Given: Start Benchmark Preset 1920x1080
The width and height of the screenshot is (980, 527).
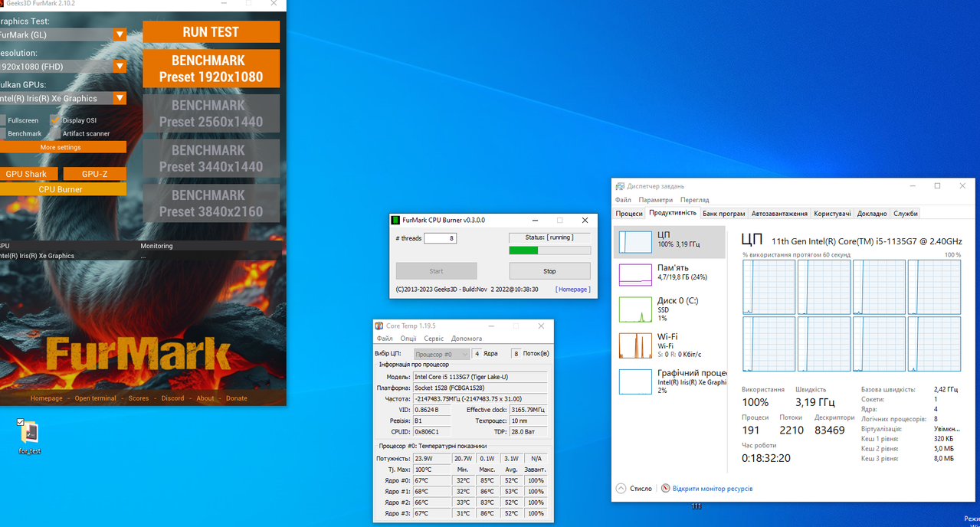Looking at the screenshot, I should pos(211,68).
